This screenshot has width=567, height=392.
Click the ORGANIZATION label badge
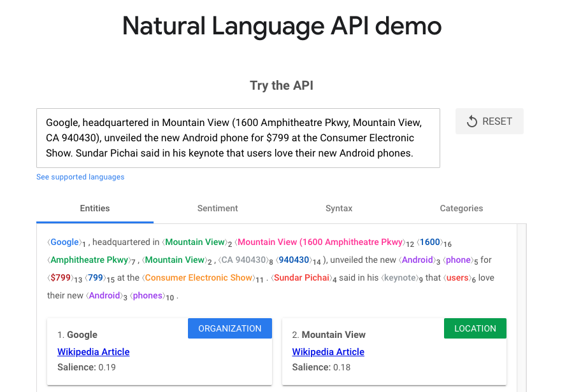[229, 328]
